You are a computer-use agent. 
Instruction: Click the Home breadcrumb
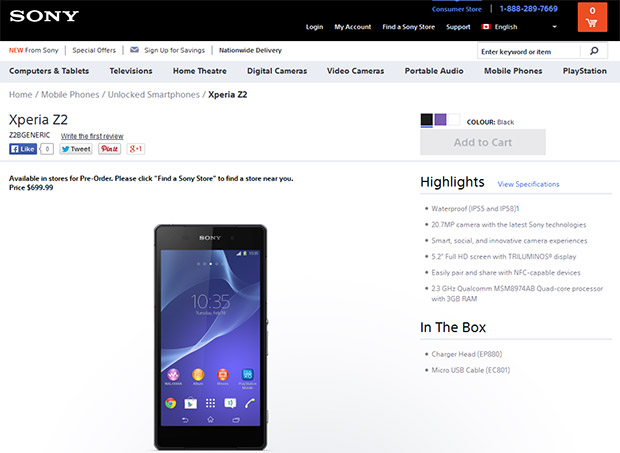(x=21, y=94)
